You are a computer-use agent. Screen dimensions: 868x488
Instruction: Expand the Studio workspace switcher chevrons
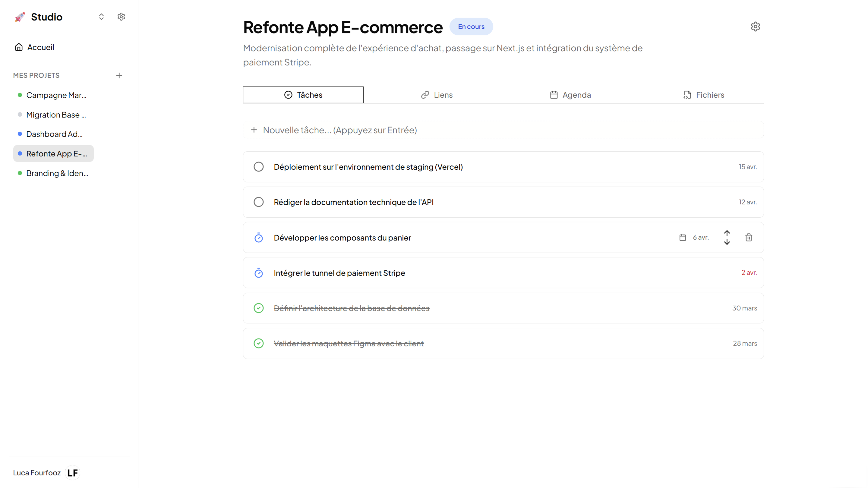tap(101, 17)
